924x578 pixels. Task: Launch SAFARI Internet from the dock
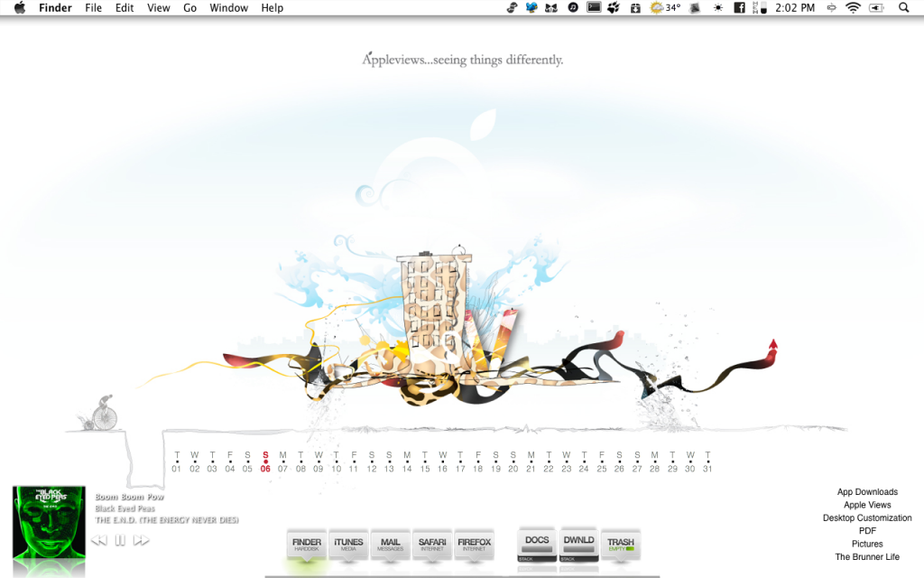(432, 545)
